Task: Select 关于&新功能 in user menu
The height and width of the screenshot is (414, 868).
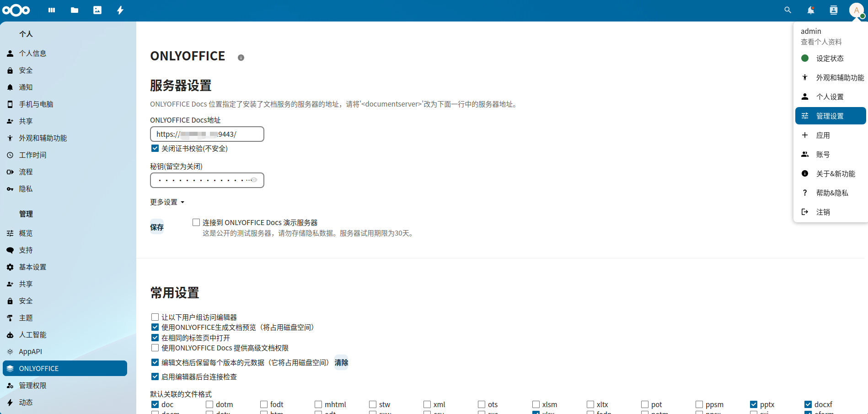Action: coord(830,174)
